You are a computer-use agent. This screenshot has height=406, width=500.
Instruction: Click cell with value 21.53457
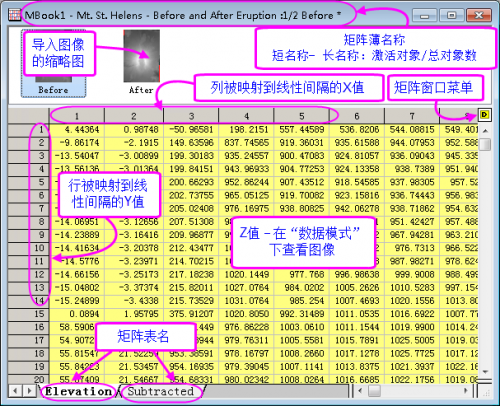pos(134,367)
